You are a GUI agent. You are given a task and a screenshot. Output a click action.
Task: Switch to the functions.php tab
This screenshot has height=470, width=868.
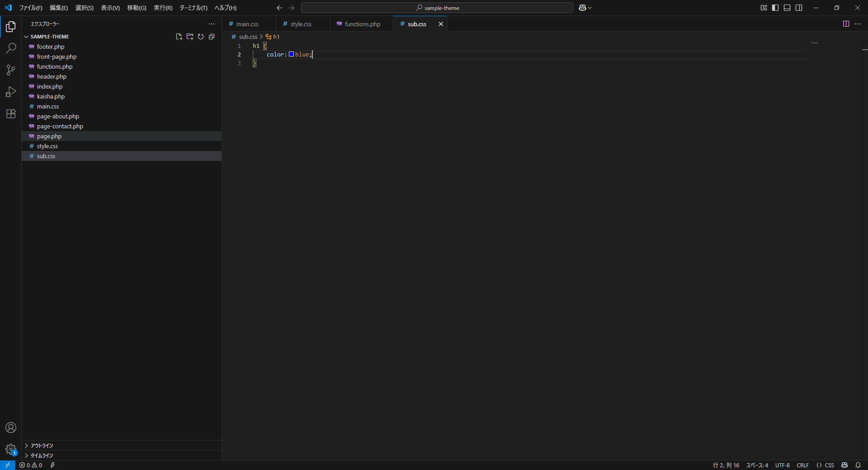(x=362, y=24)
